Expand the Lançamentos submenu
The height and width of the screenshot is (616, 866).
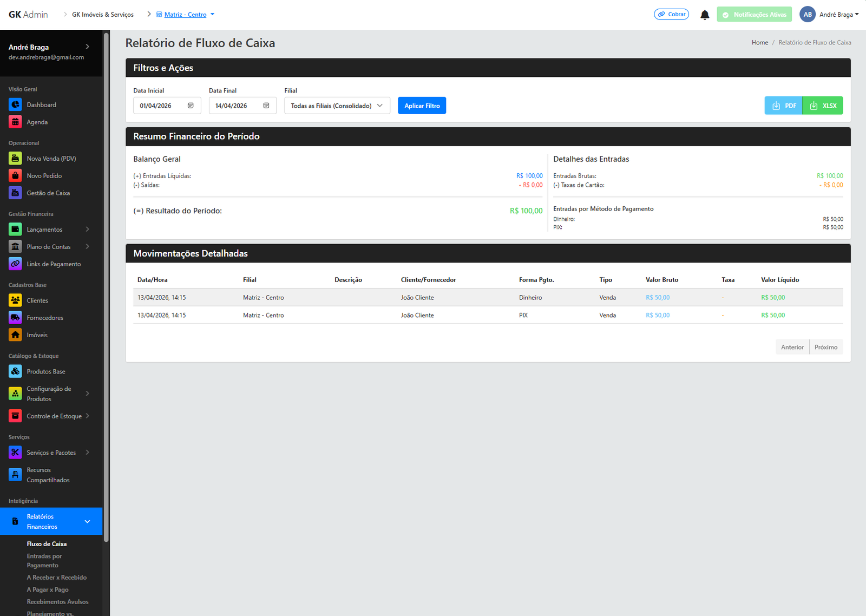coord(87,230)
